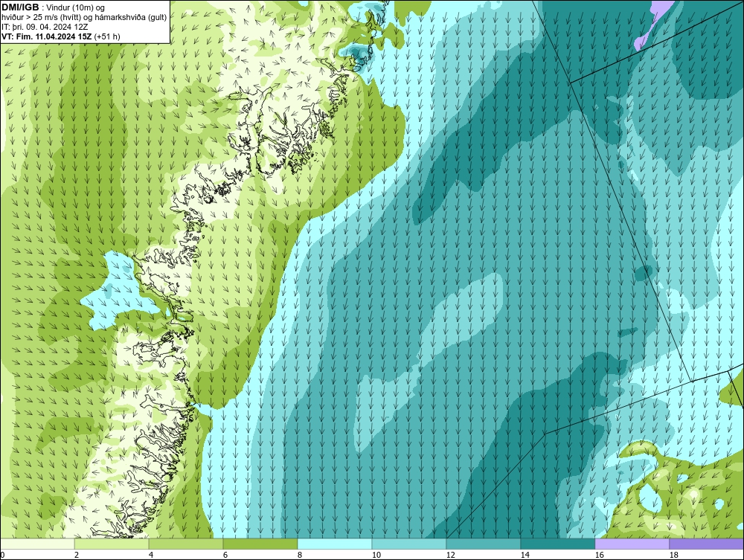Click the 'IT: þri. 09. 04. 2024 12Z' line

[x=45, y=27]
